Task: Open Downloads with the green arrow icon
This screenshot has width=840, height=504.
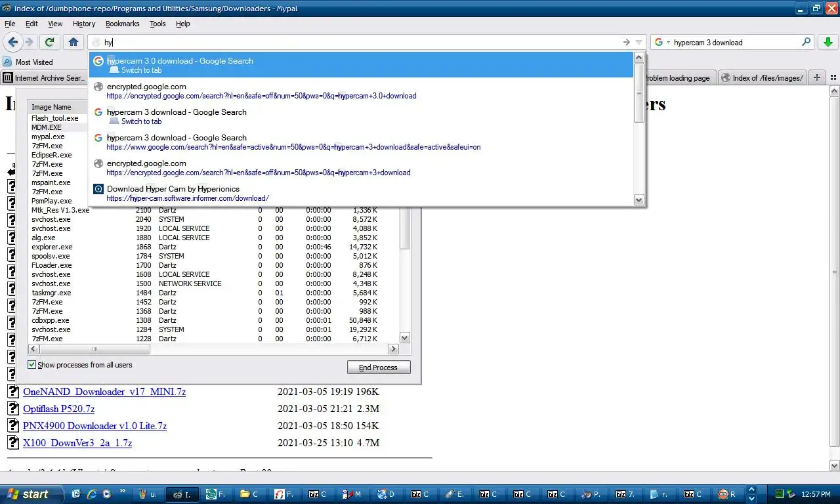Action: coord(828,42)
